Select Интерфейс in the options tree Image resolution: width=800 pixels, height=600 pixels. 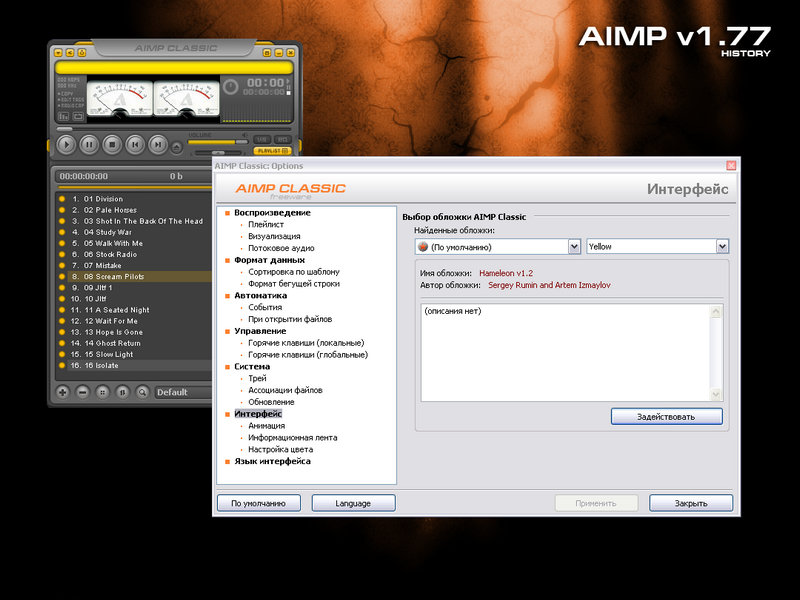[258, 414]
